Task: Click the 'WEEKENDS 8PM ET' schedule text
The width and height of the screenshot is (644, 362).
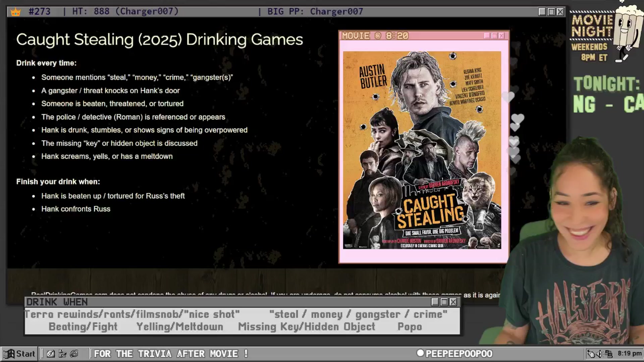Action: (x=590, y=52)
